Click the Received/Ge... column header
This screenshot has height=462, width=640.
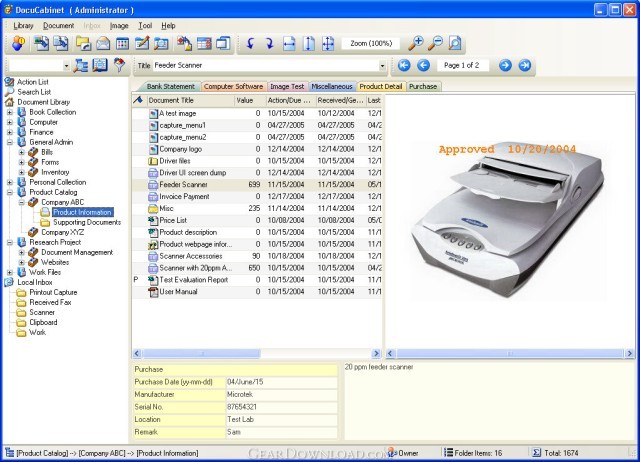point(340,100)
